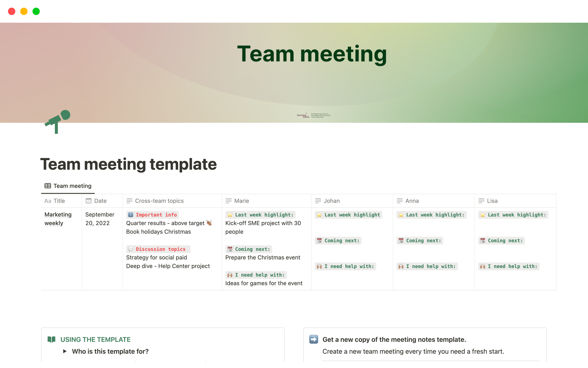Click the Anna column header icon
The height and width of the screenshot is (368, 588).
[399, 201]
